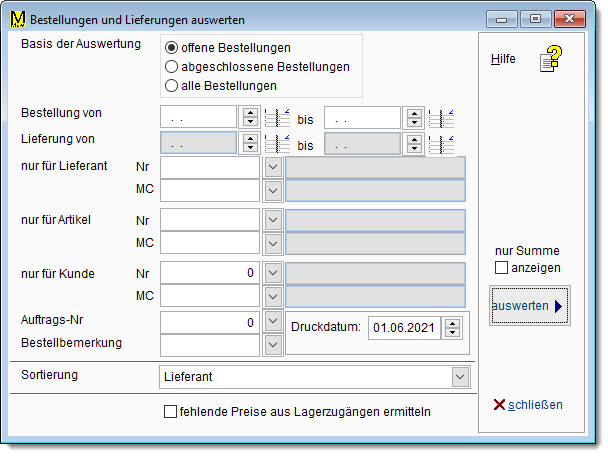Image resolution: width=608 pixels, height=456 pixels.
Task: Select the offene Bestellungen radio option
Action: (x=172, y=48)
